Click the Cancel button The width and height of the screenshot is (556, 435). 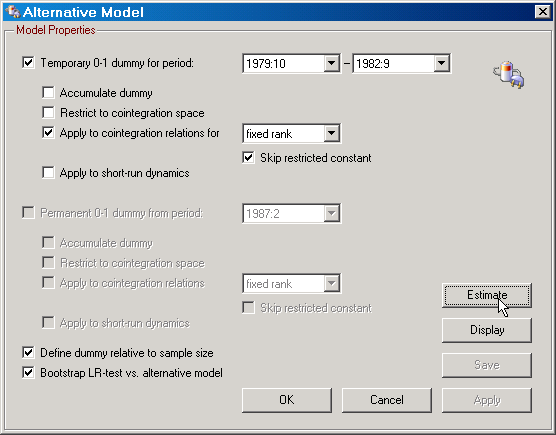[x=387, y=400]
